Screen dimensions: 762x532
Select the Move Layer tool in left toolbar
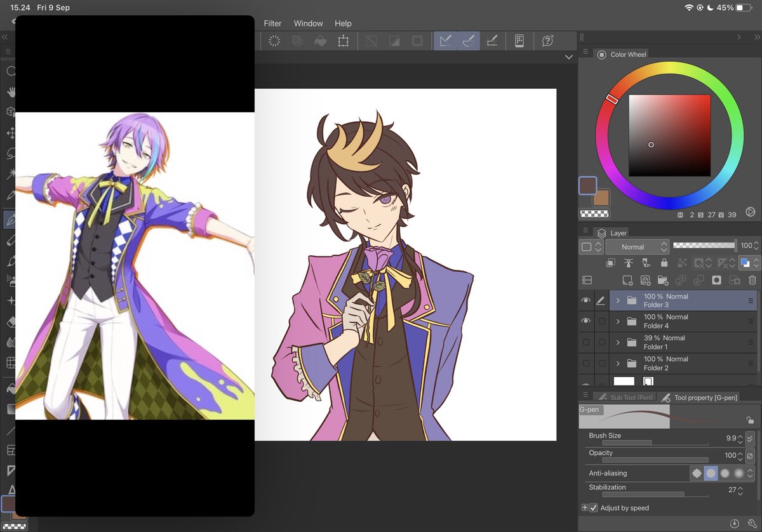(11, 133)
